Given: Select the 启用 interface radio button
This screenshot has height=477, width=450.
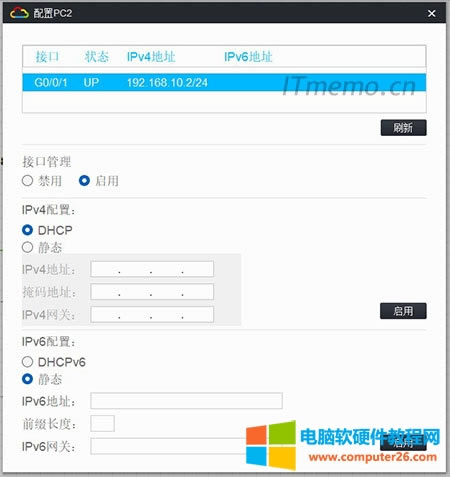Looking at the screenshot, I should pyautogui.click(x=84, y=181).
